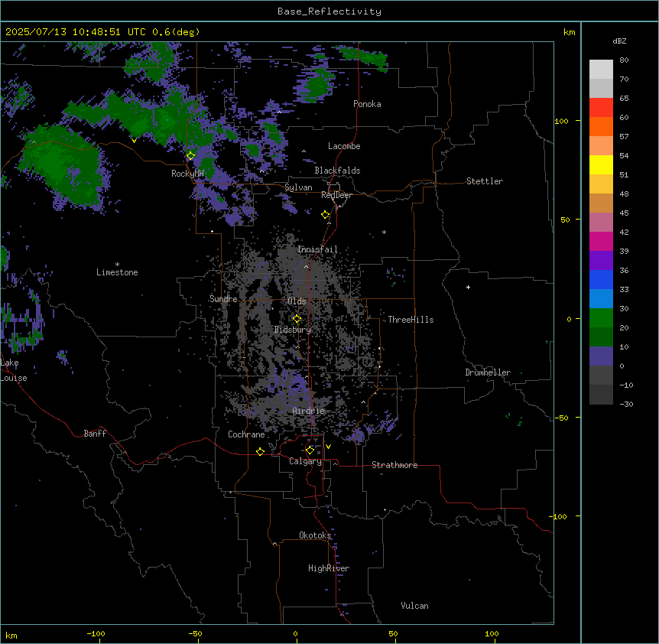Select the orange 60-57 dBZ legend swatch
This screenshot has height=644, width=659.
pos(601,126)
